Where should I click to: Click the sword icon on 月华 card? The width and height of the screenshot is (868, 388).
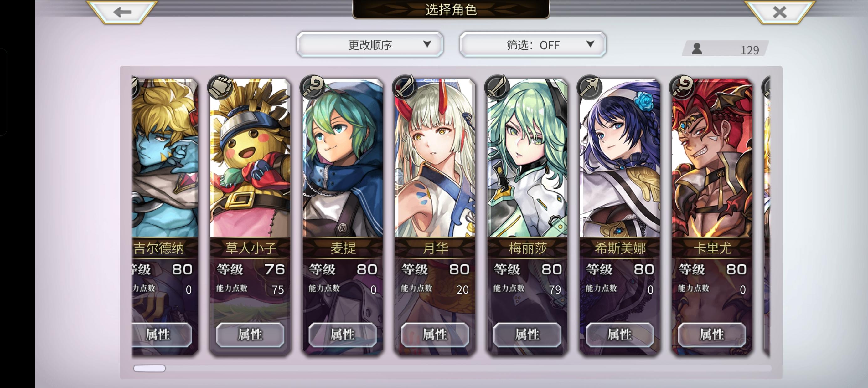point(405,87)
